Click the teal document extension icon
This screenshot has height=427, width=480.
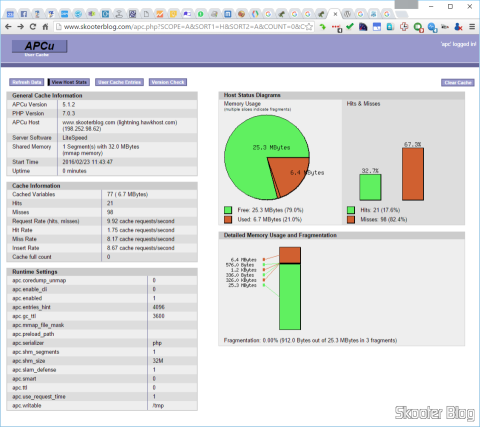tap(390, 27)
